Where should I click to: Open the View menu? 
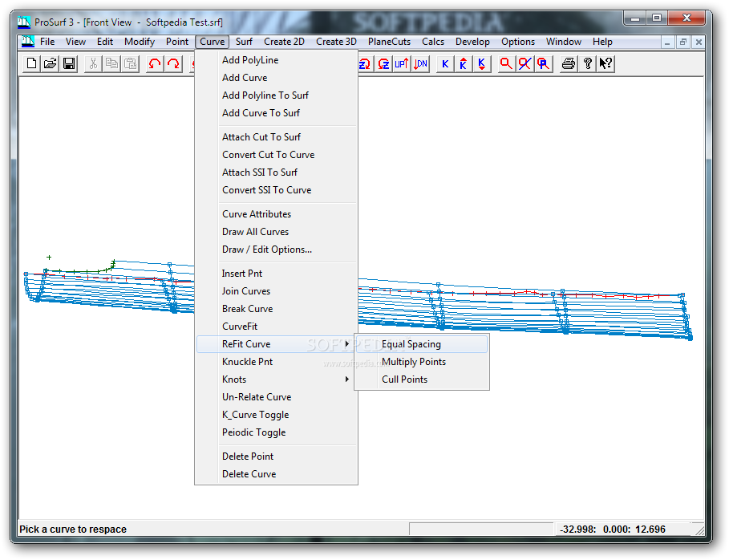coord(75,42)
